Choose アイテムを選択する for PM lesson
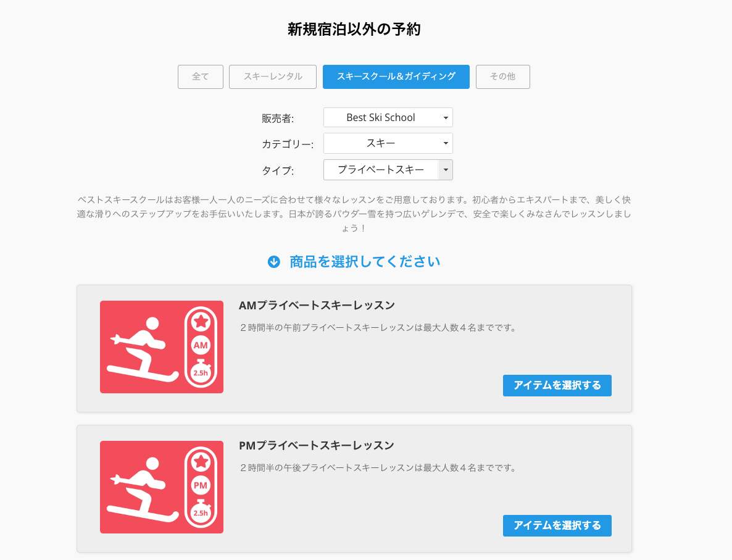Image resolution: width=732 pixels, height=560 pixels. [557, 525]
